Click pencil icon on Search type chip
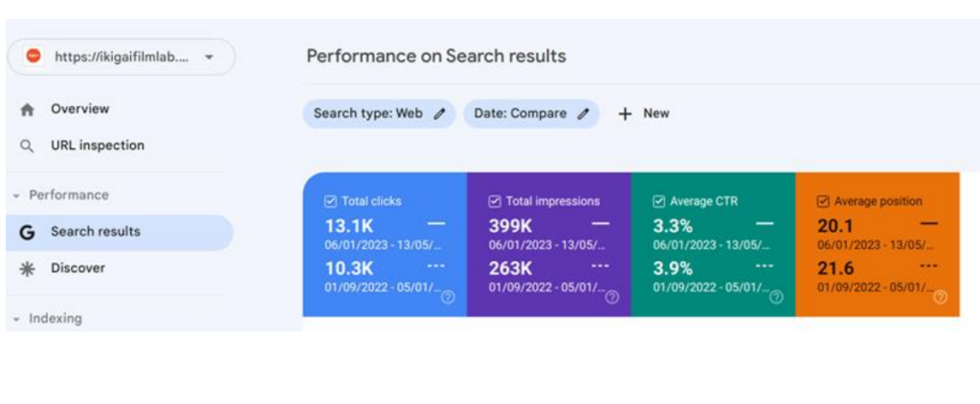The width and height of the screenshot is (980, 404). click(439, 114)
